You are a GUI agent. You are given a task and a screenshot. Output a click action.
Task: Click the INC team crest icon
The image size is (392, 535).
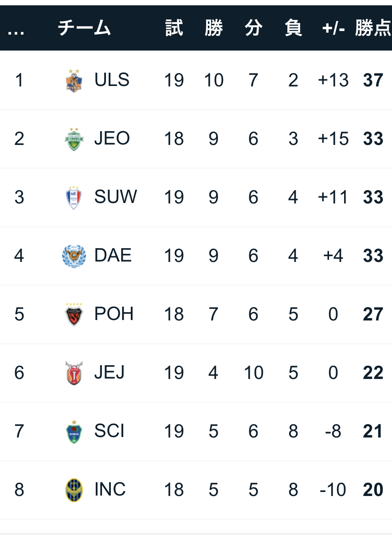point(74,490)
